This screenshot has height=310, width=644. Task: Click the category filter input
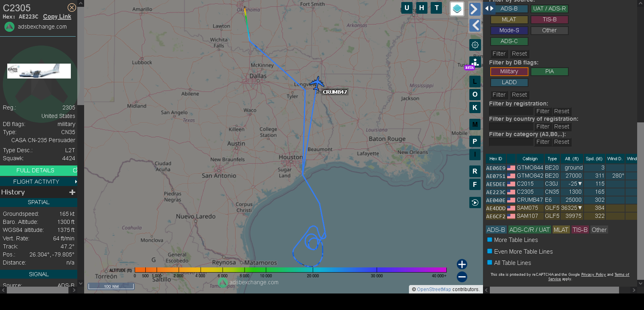tap(511, 142)
